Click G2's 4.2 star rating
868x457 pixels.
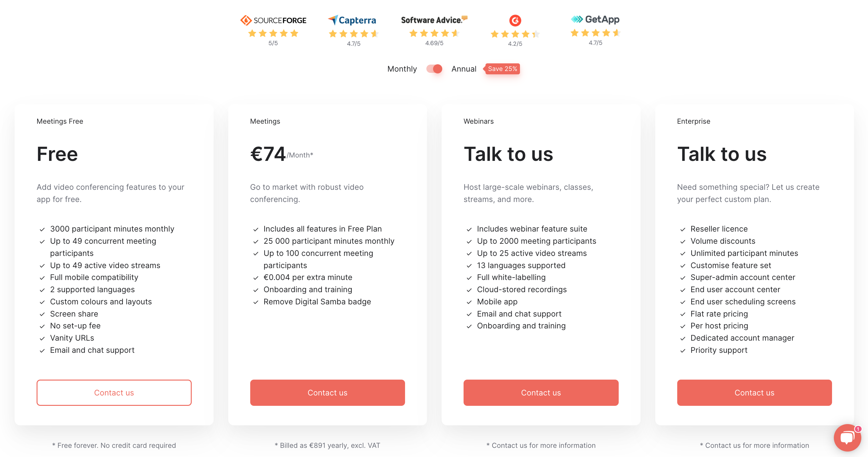(x=514, y=34)
